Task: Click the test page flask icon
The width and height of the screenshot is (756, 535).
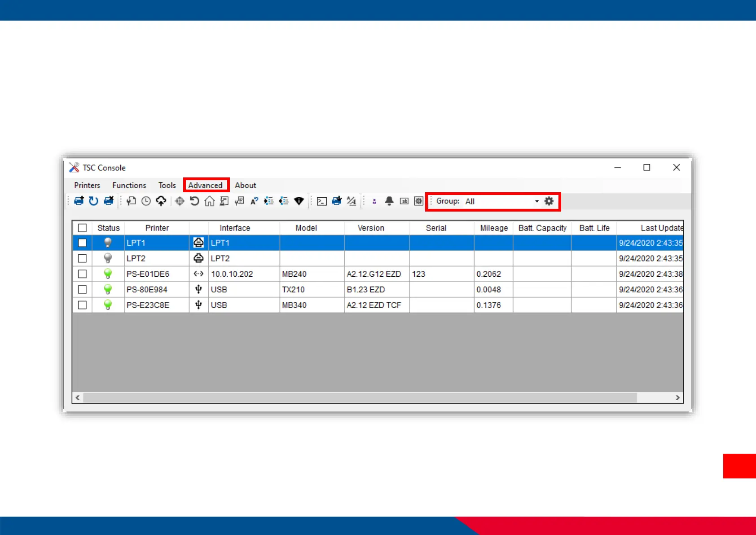Action: coord(224,201)
